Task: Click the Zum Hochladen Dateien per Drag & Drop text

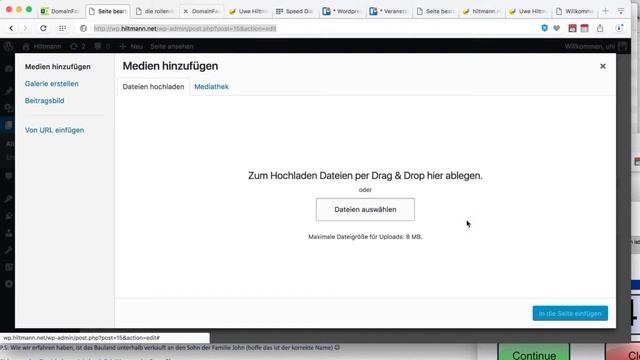Action: 365,176
